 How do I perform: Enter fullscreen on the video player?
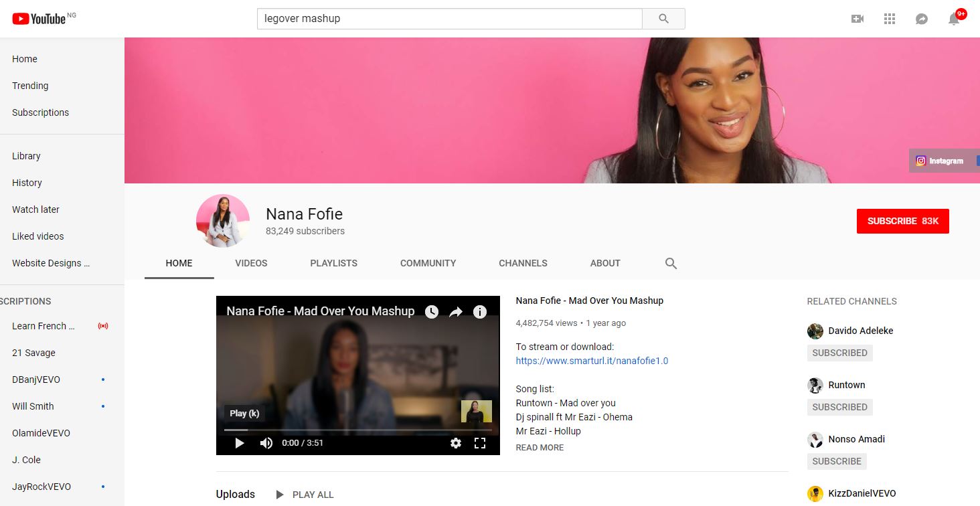pyautogui.click(x=480, y=442)
